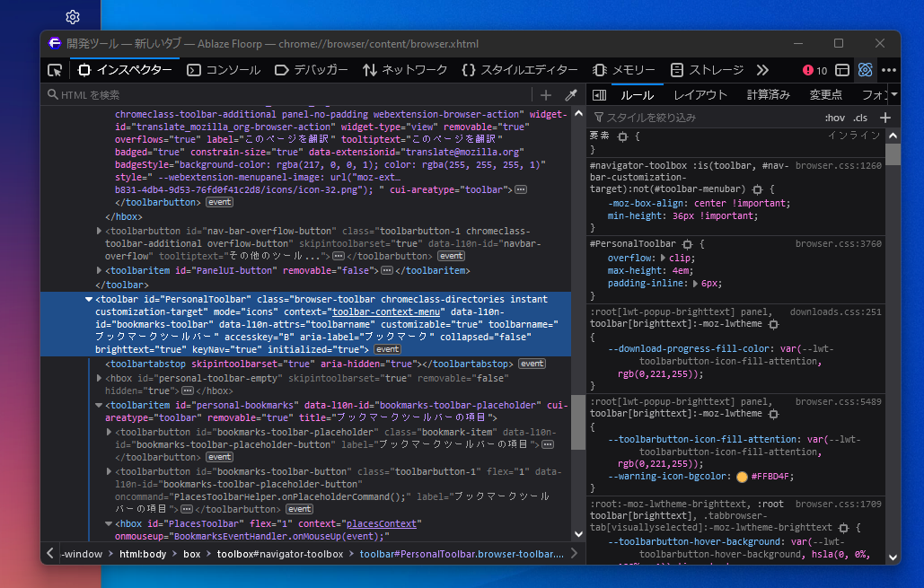
Task: Expand the nav-bar-overflow-button node
Action: click(99, 231)
